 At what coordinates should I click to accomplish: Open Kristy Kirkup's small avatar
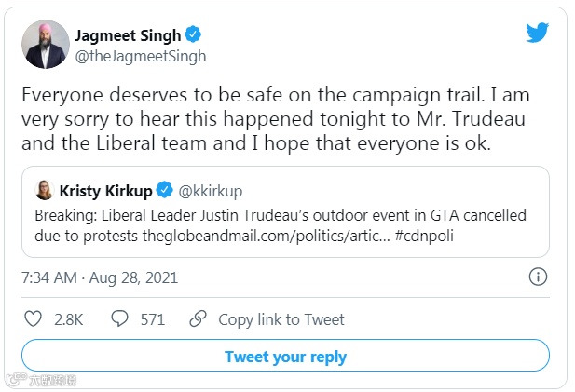point(44,191)
